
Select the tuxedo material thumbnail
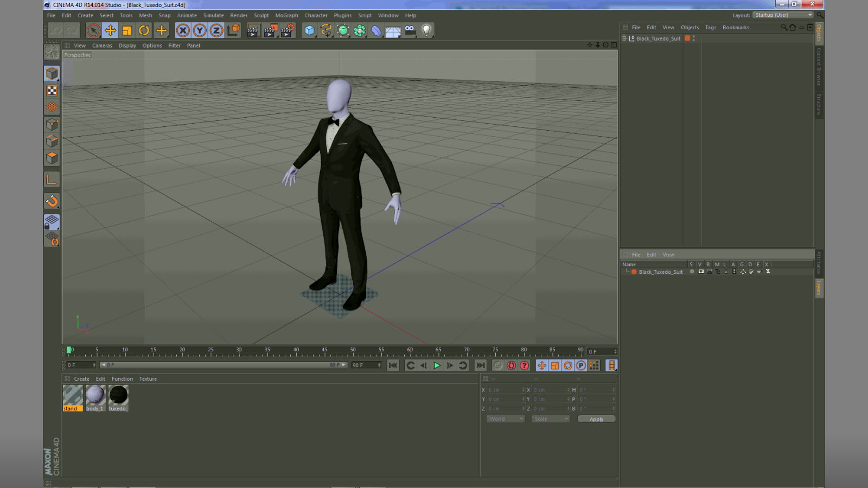pos(118,398)
